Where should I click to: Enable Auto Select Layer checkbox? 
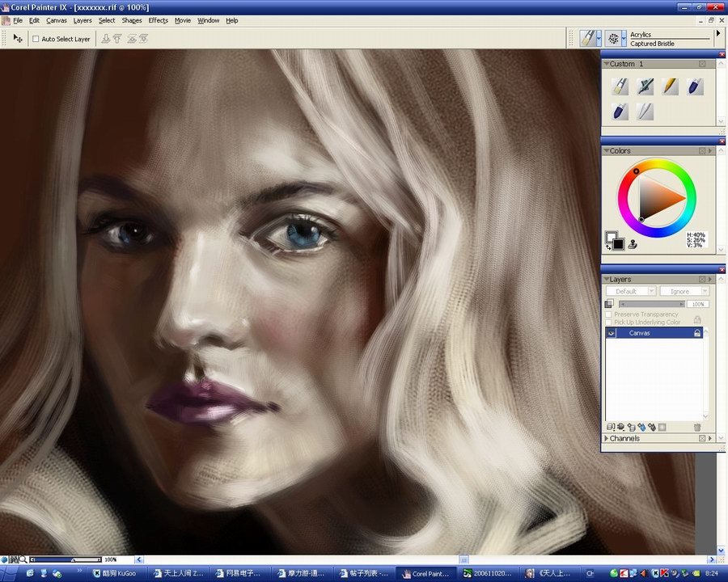pos(36,39)
